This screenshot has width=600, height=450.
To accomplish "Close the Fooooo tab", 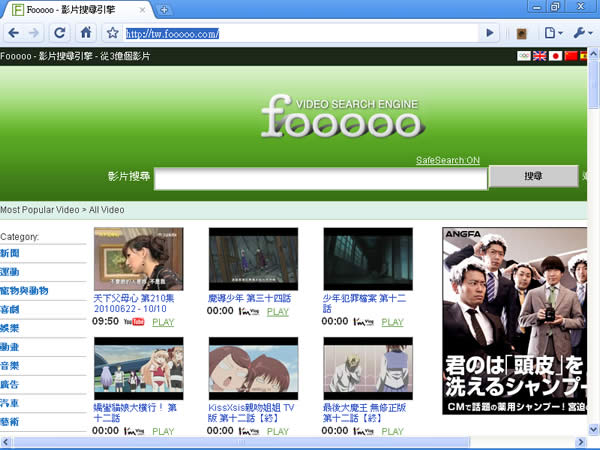I will click(x=142, y=10).
